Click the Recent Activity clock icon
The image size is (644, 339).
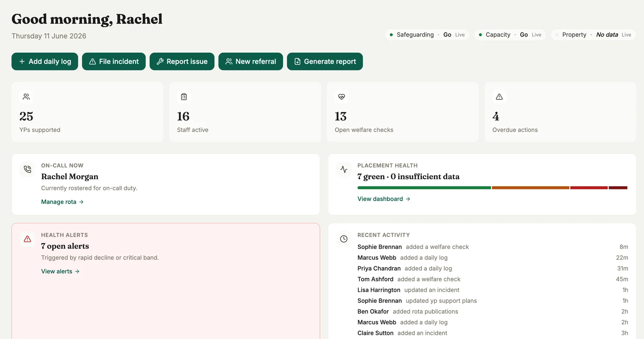pos(344,239)
